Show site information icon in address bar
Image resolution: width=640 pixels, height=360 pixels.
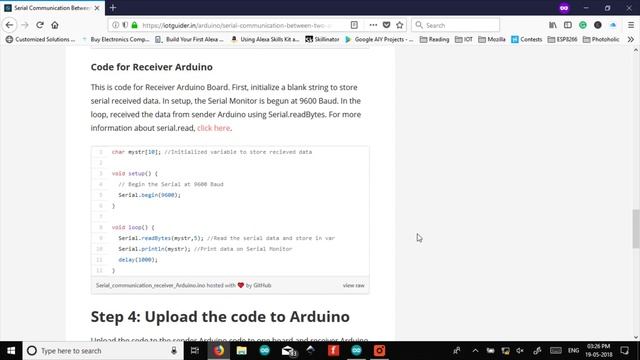(116, 25)
